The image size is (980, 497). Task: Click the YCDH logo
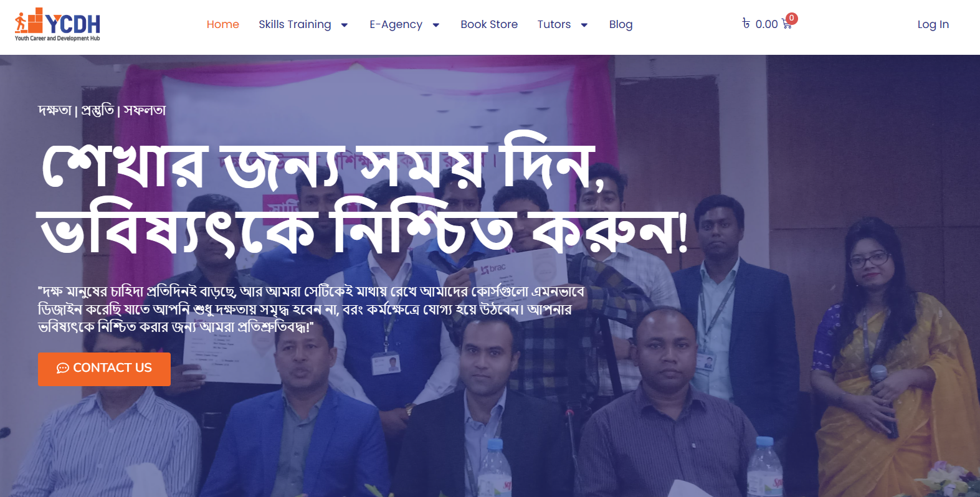pos(57,24)
